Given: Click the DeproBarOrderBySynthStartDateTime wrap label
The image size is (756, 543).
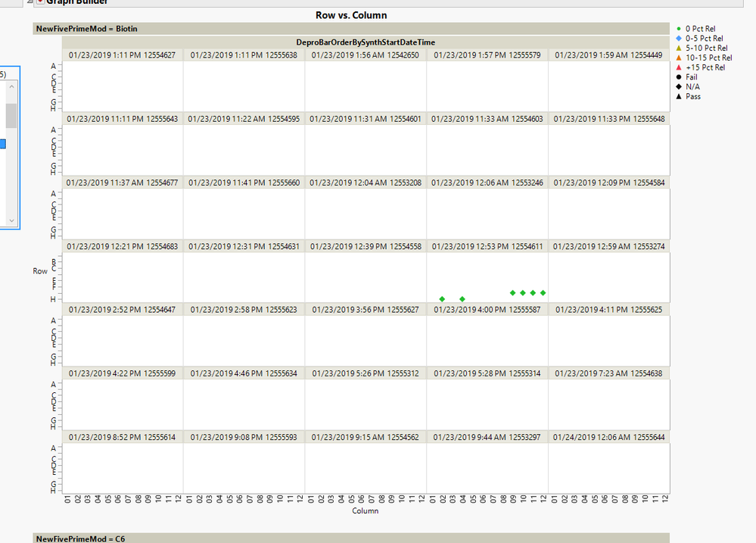Looking at the screenshot, I should (366, 42).
